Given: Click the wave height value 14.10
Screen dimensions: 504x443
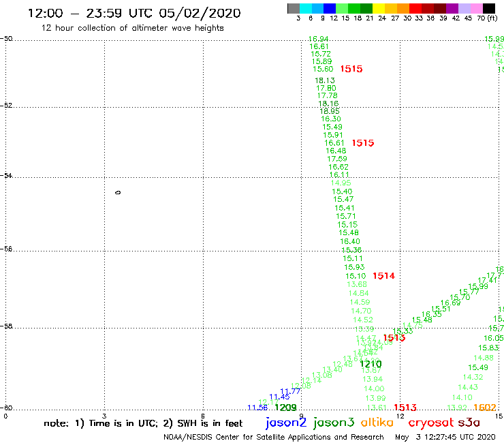Looking at the screenshot, I should (x=462, y=397).
